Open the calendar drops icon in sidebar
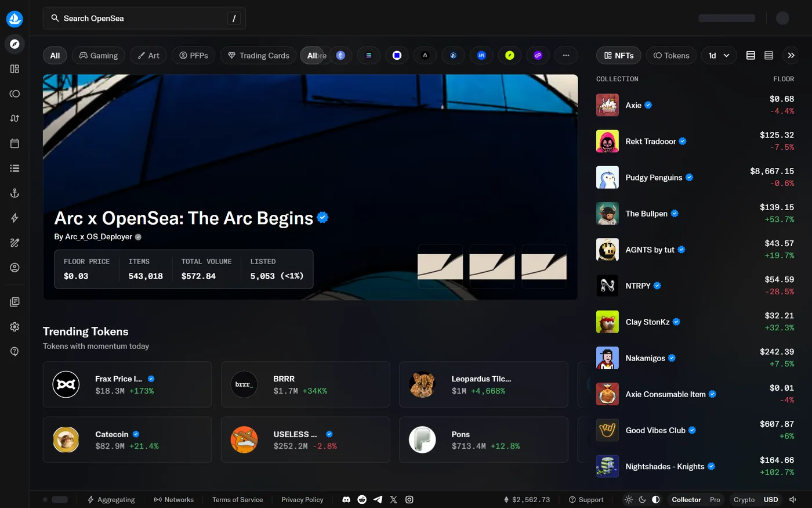This screenshot has width=812, height=508. pyautogui.click(x=14, y=143)
